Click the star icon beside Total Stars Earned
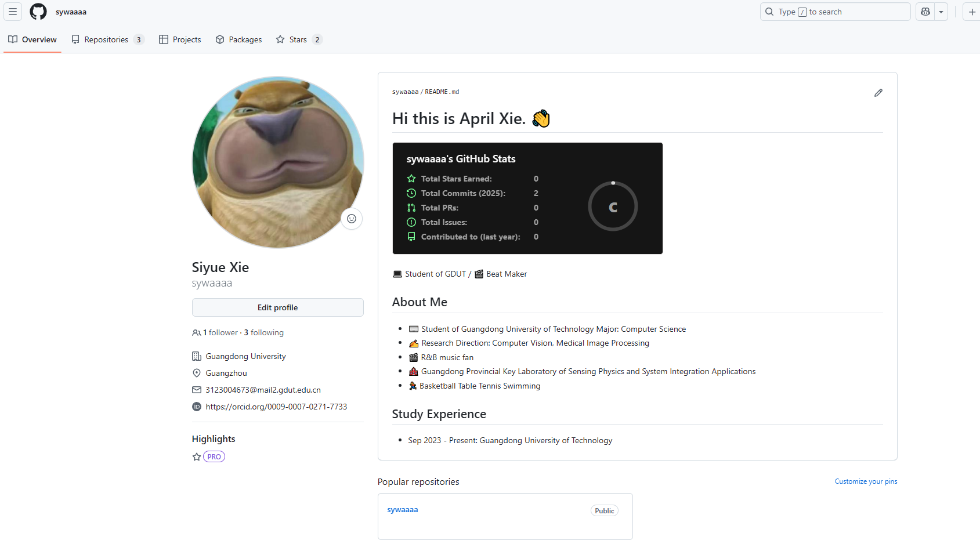The width and height of the screenshot is (980, 551). pos(411,179)
